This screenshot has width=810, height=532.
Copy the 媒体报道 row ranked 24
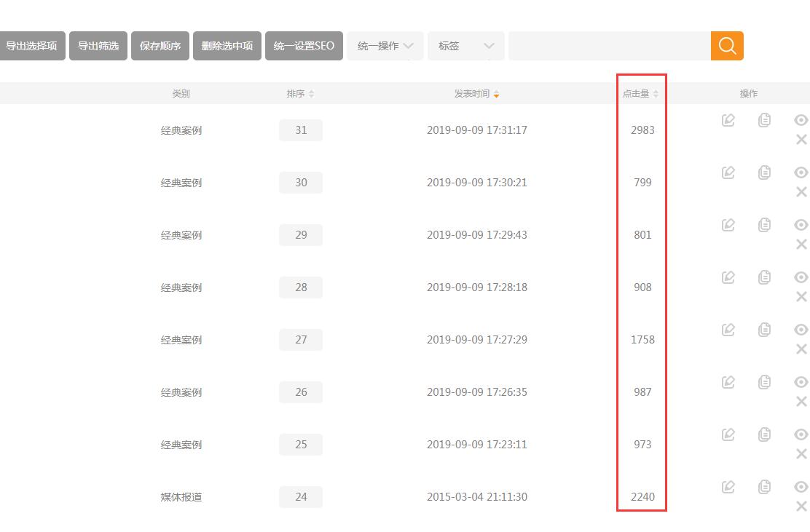coord(764,487)
